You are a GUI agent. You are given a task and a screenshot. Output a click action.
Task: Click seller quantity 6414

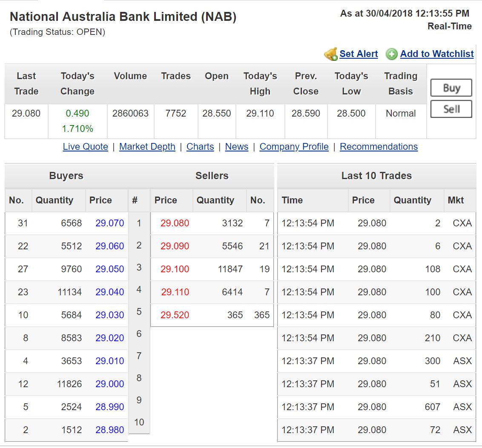(x=232, y=292)
